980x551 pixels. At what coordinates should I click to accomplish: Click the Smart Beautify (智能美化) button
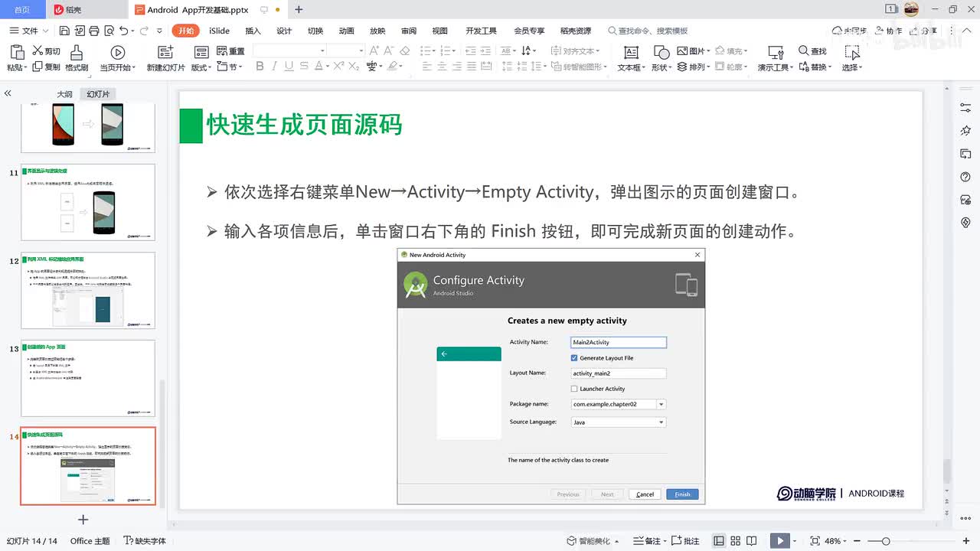click(x=593, y=541)
